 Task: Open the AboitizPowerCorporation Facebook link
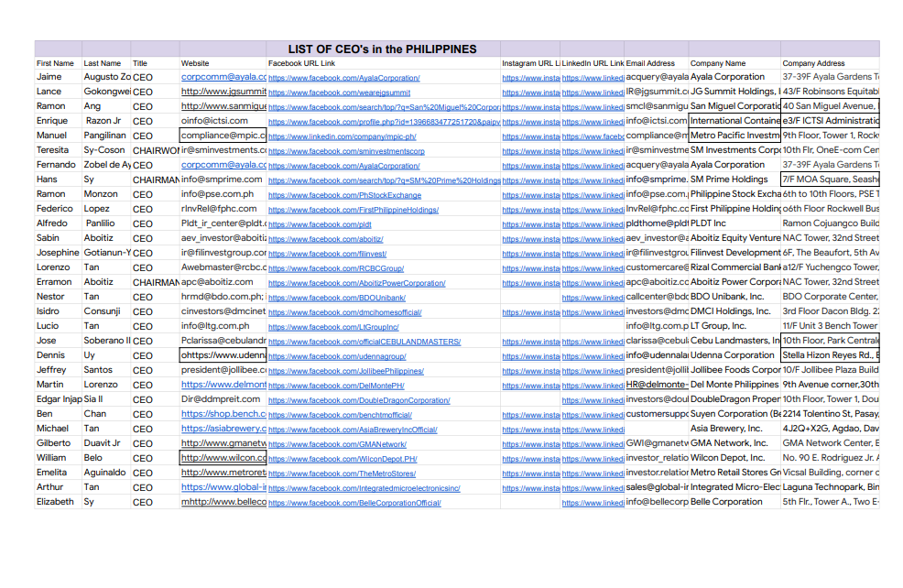[356, 283]
